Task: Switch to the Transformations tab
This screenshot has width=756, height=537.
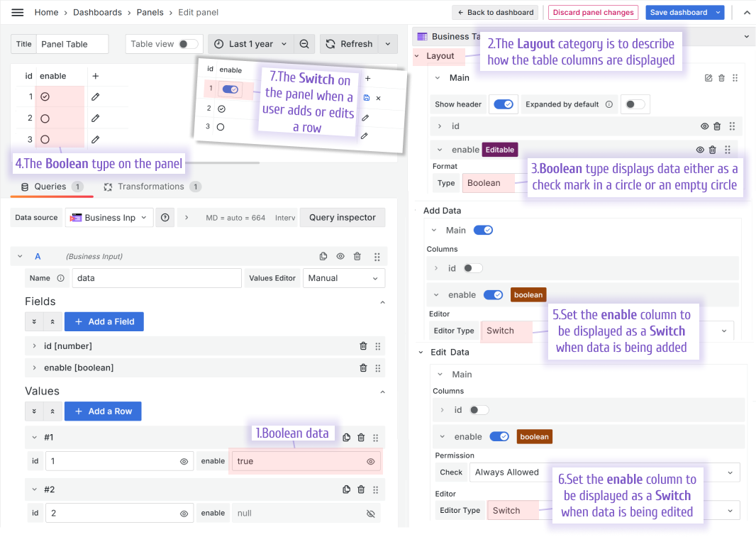Action: [x=151, y=187]
